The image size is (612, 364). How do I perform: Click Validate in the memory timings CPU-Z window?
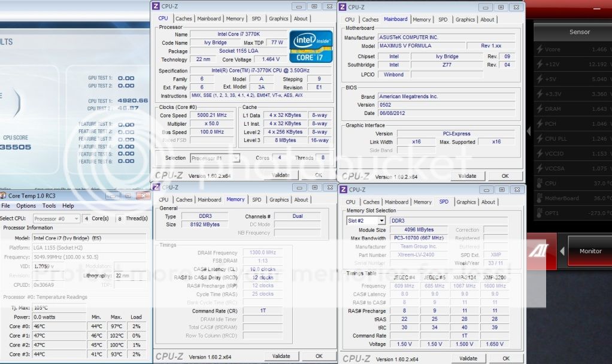click(281, 356)
